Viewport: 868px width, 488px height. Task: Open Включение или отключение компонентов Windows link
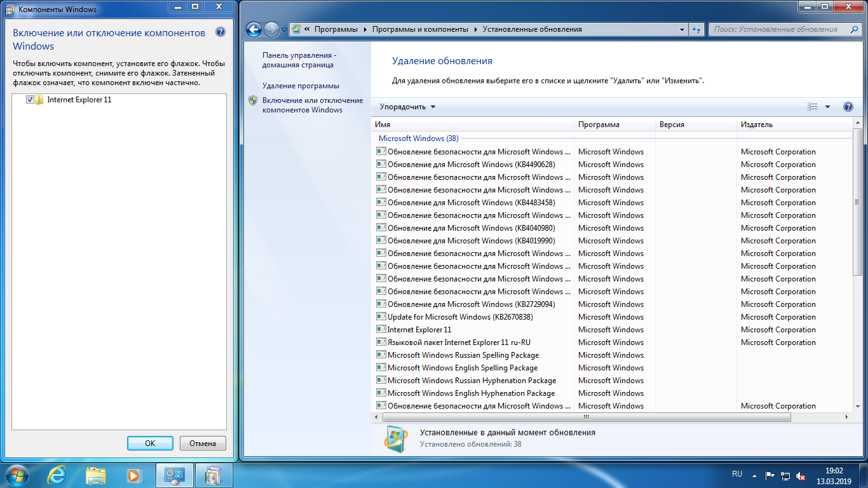point(313,105)
